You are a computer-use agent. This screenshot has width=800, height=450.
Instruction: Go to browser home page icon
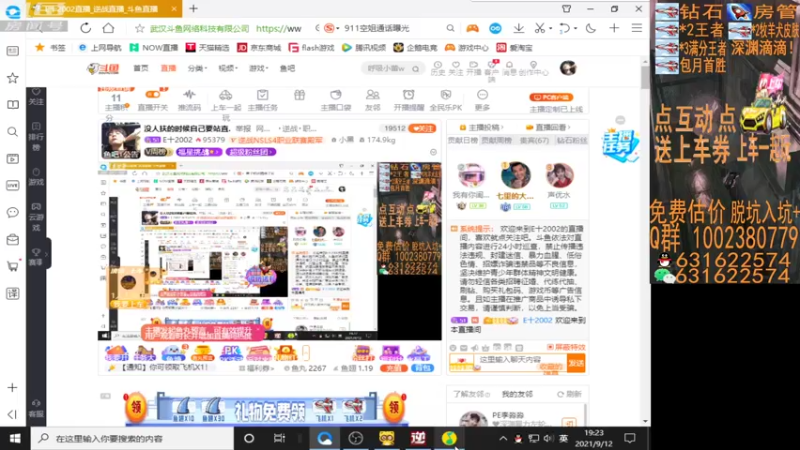[108, 28]
